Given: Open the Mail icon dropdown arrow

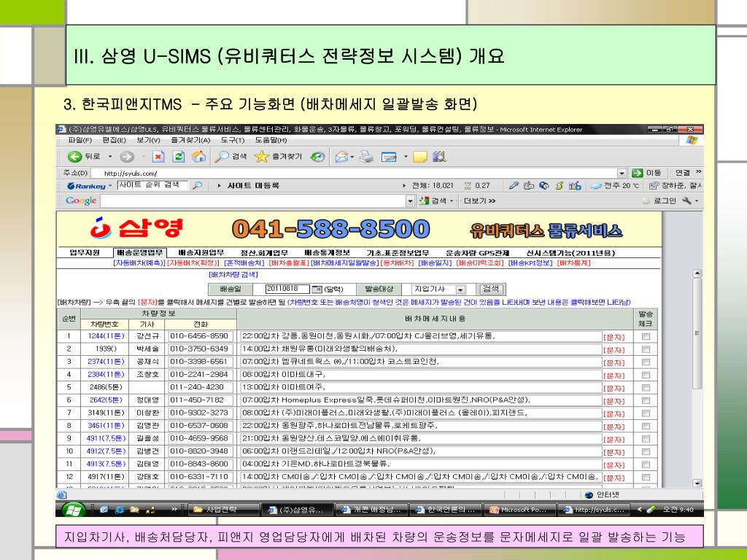Looking at the screenshot, I should point(352,157).
